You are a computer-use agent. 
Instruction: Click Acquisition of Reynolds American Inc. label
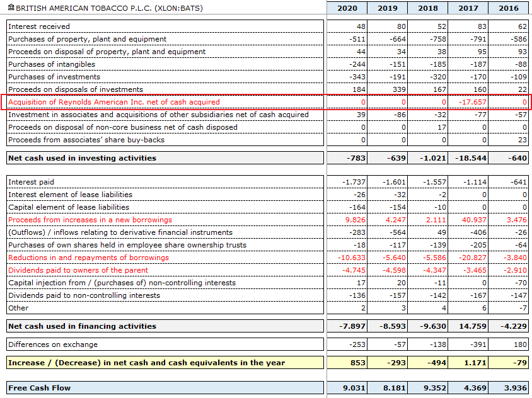[x=114, y=102]
